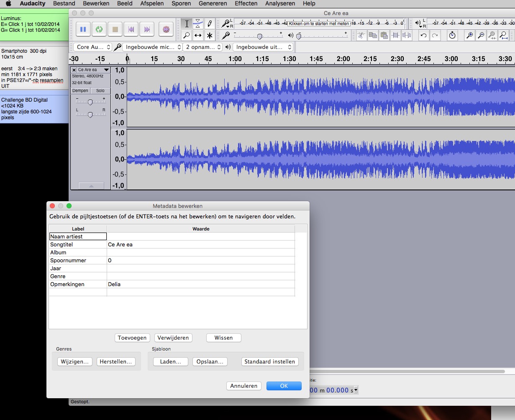Collapse the track with the triangle button
515x420 pixels.
click(91, 186)
